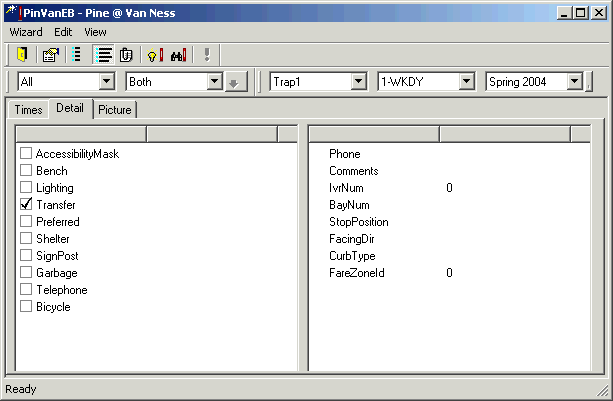
Task: Expand the 1-WKDY dropdown arrow
Action: pos(466,82)
